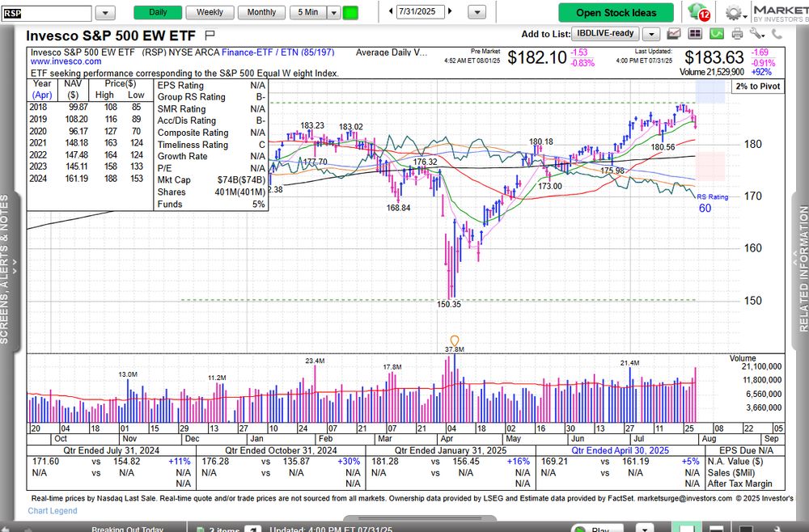Print the chart using the printer icon
Screen dimensions: 809x532
pyautogui.click(x=737, y=34)
